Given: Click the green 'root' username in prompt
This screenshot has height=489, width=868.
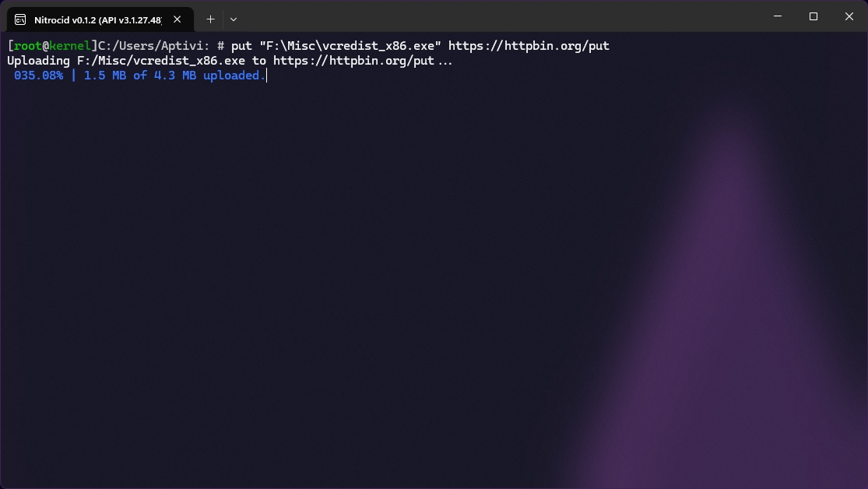Looking at the screenshot, I should tap(28, 45).
